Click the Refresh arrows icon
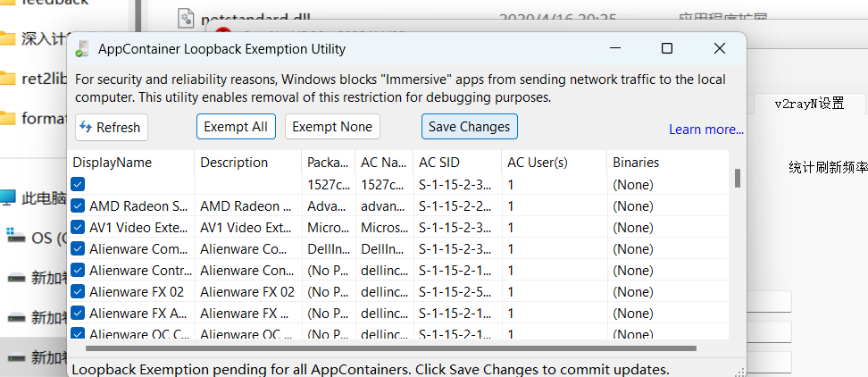The width and height of the screenshot is (868, 377). click(87, 127)
